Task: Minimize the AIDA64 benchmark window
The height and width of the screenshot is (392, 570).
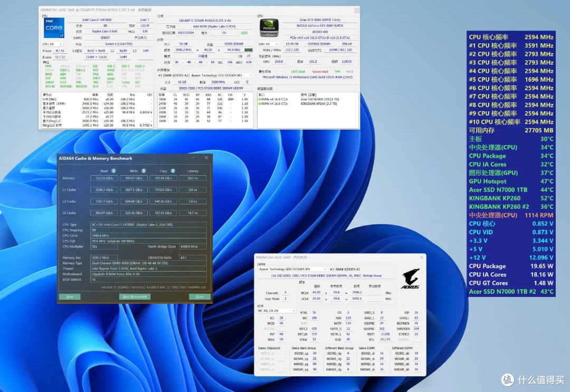Action: 193,158
